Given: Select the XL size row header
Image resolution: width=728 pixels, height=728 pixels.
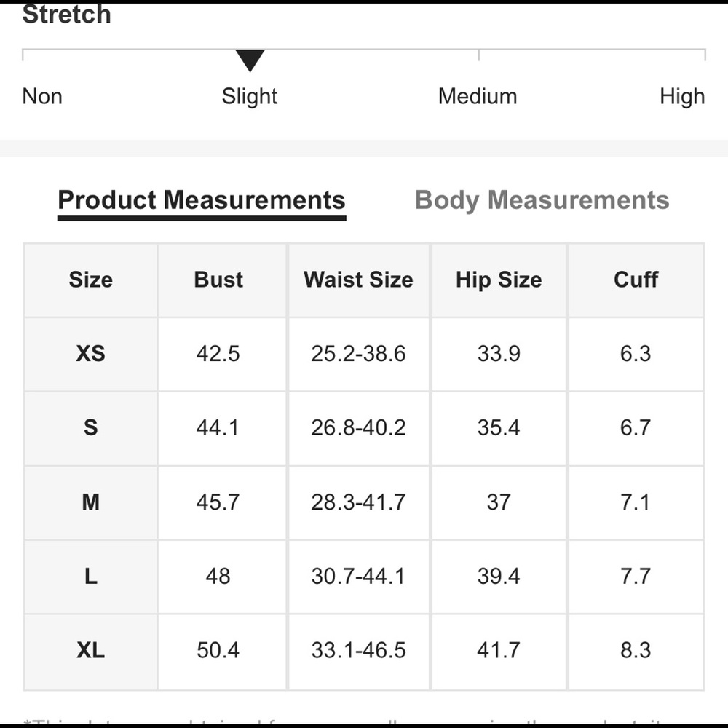Looking at the screenshot, I should tap(90, 650).
